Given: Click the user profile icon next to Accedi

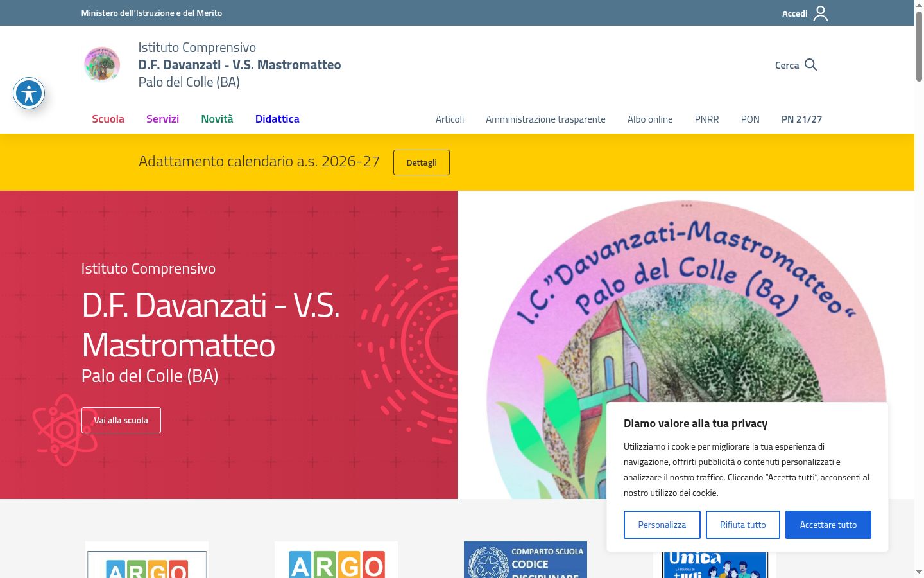Looking at the screenshot, I should (x=821, y=13).
